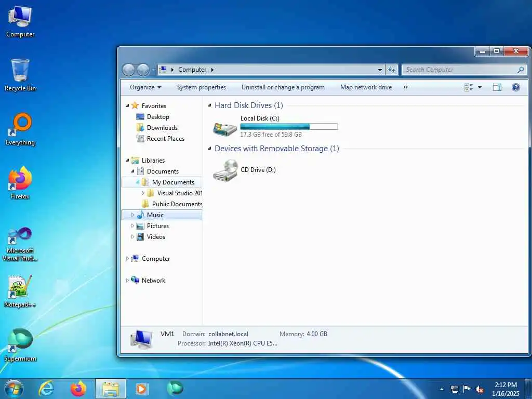The image size is (532, 399).
Task: Click the VM1 computer icon in details pane
Action: 141,339
